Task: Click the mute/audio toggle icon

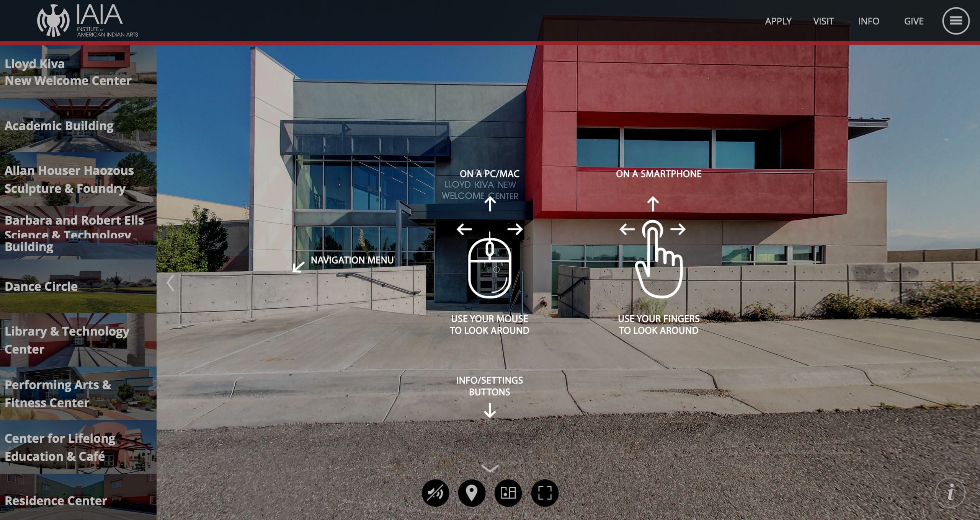Action: [x=434, y=494]
